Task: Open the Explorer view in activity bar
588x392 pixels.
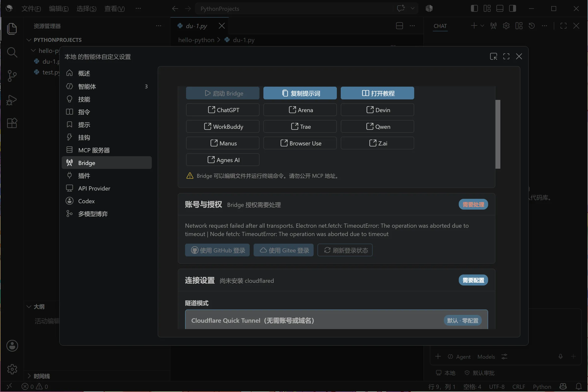Action: click(12, 28)
